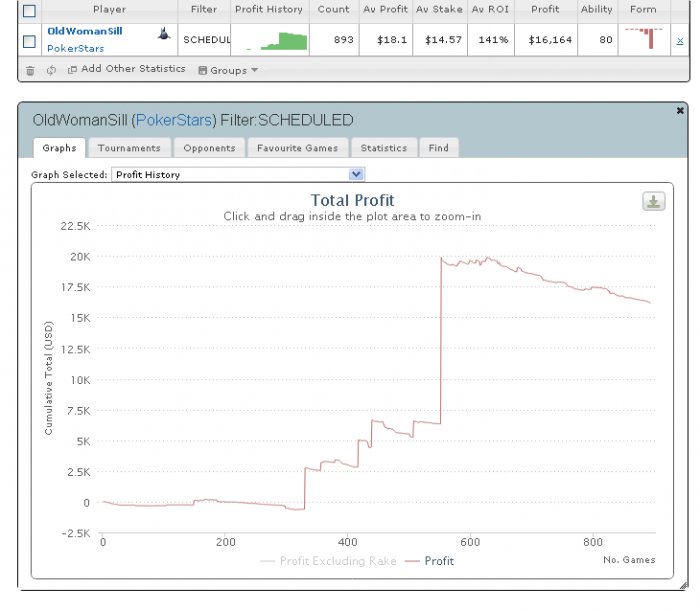Click the Add Other Statistics icon
Screen dimensions: 700x610
72,70
